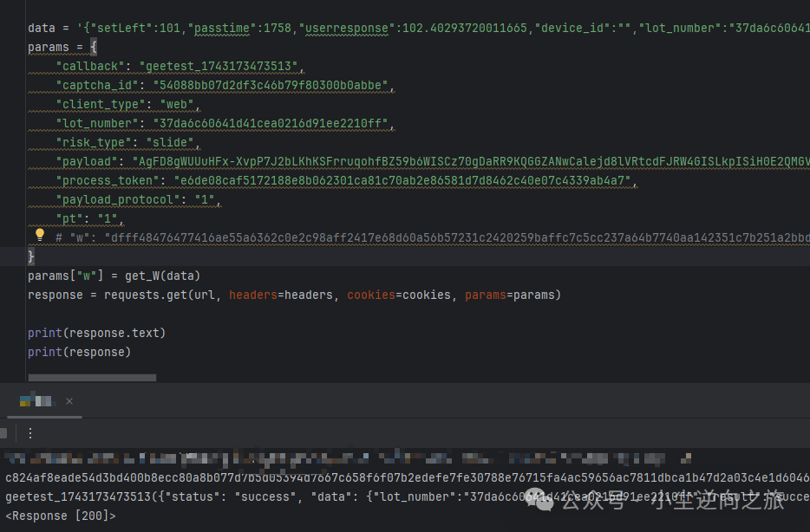
Task: Click the "client_type" key
Action: pyautogui.click(x=101, y=104)
